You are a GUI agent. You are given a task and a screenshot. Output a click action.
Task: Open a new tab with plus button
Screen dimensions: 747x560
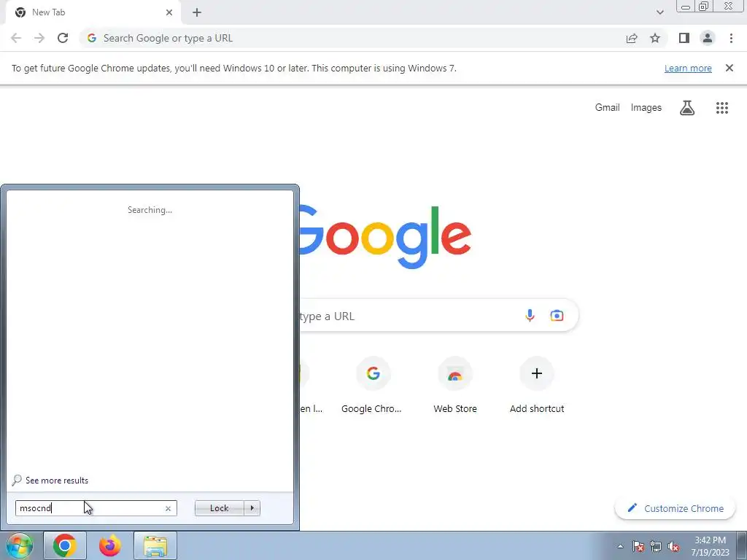coord(197,12)
